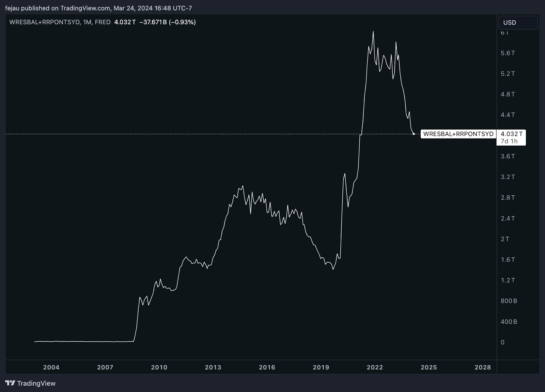Click the 0 price scale label
The width and height of the screenshot is (545, 392).
(x=502, y=342)
